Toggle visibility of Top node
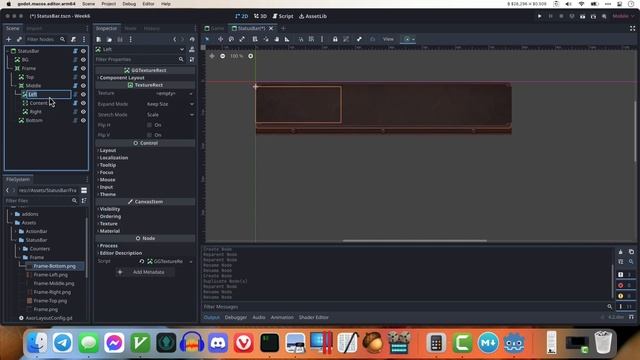Screen dimensions: 640x360 [83, 77]
